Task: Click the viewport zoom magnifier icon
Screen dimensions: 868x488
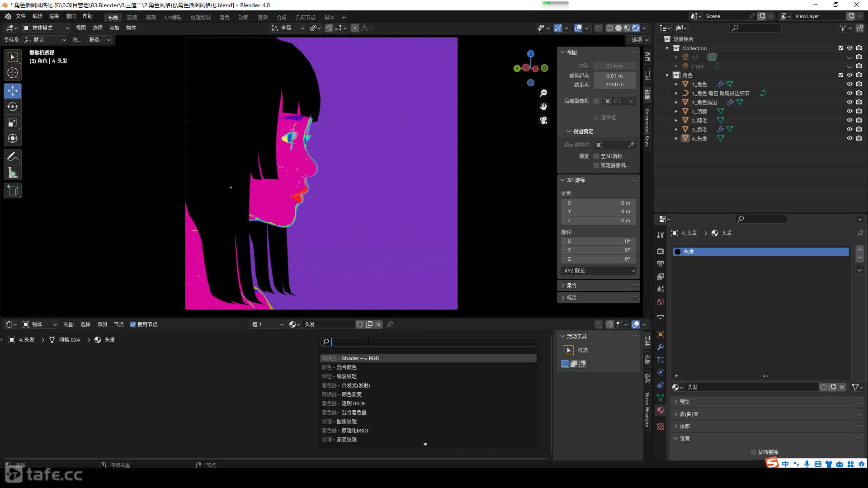Action: (543, 93)
